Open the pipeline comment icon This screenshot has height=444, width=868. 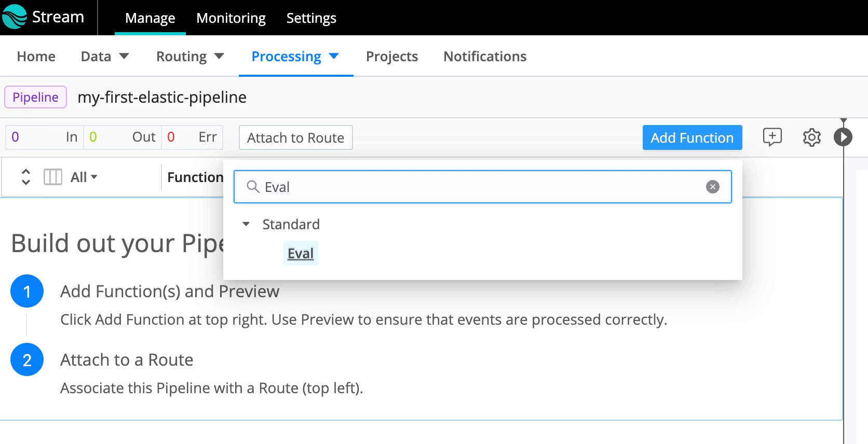[772, 137]
